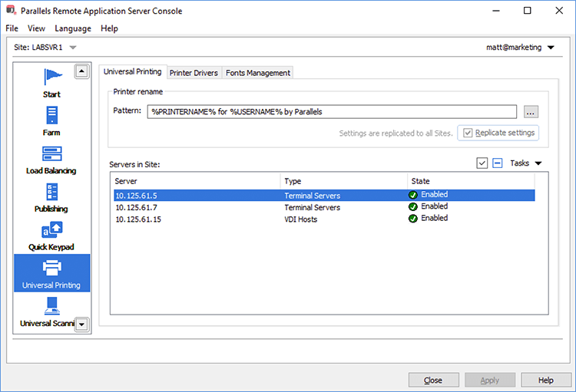Click the Help button
The height and width of the screenshot is (392, 576).
(x=545, y=380)
